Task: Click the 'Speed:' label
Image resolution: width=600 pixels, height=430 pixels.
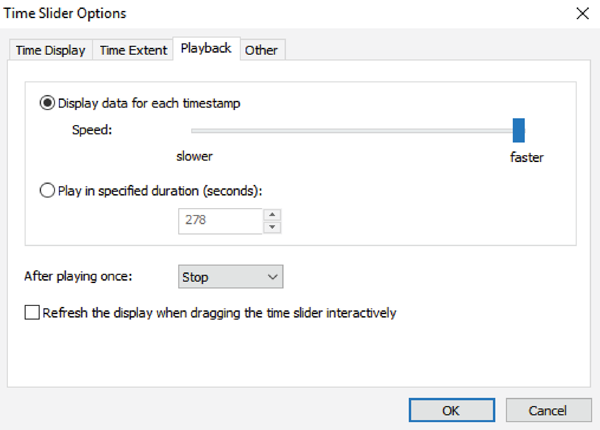Action: pos(92,130)
